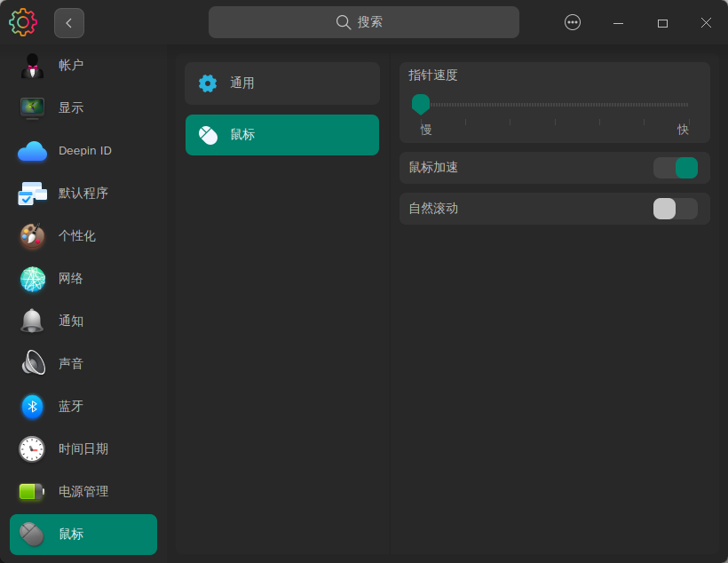Click the 搜索 search field

pyautogui.click(x=363, y=22)
